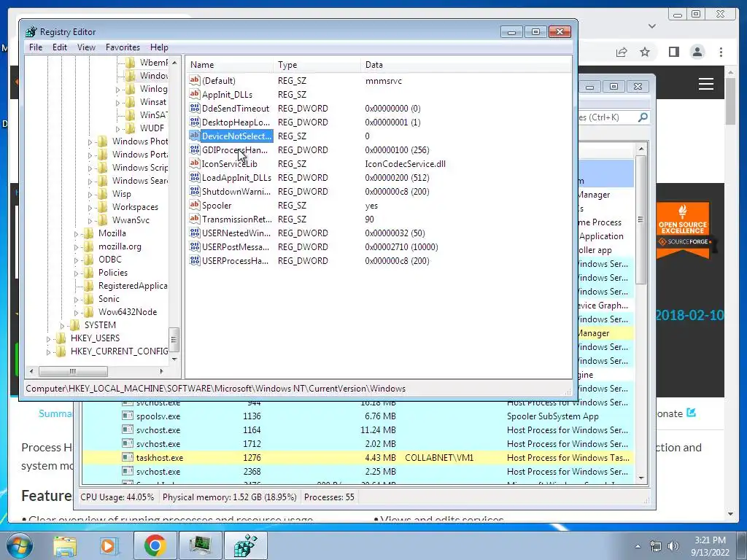Show hidden tray icons arrow
The width and height of the screenshot is (747, 560).
point(638,546)
